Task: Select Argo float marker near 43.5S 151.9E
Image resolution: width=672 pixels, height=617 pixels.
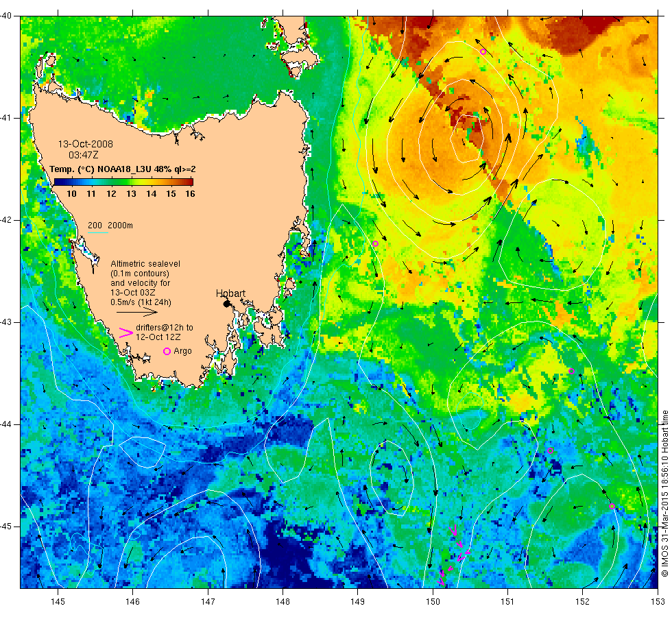Action: (571, 371)
